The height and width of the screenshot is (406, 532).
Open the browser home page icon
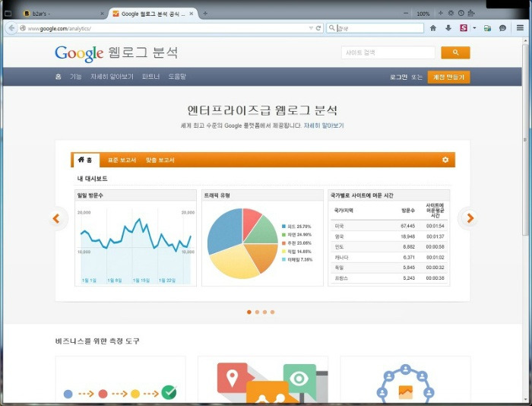[x=433, y=28]
